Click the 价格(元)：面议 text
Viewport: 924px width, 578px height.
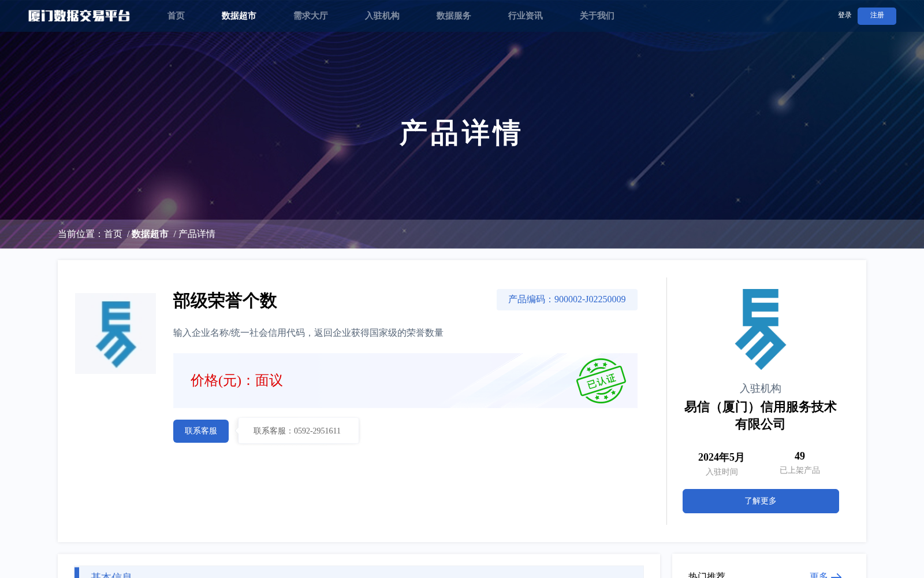point(237,380)
